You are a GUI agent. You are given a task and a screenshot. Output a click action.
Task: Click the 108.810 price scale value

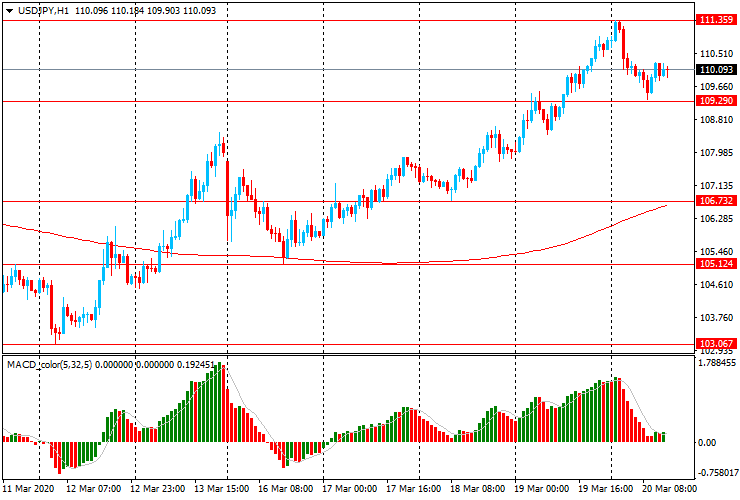click(716, 120)
